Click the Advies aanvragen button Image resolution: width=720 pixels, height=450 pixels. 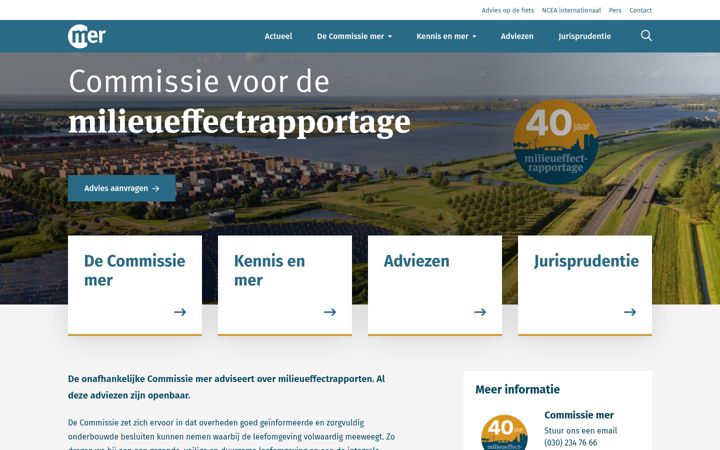[x=122, y=188]
